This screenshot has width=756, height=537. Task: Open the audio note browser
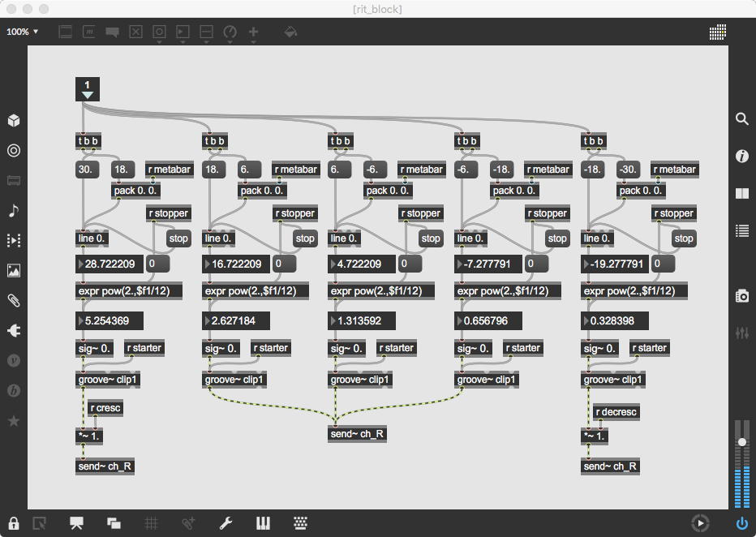(x=14, y=211)
